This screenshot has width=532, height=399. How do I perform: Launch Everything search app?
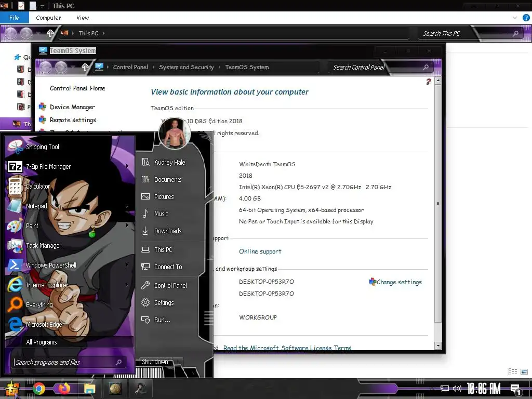[x=70, y=304]
